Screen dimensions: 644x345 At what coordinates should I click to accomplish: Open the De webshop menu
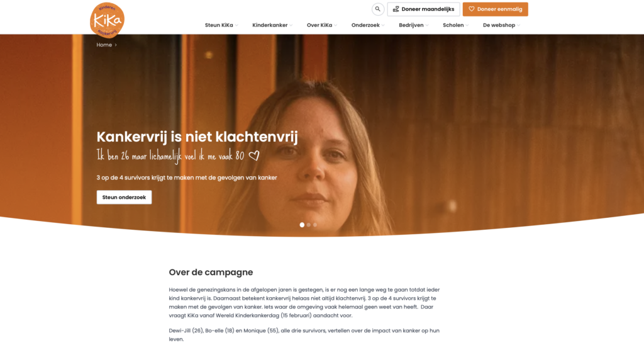point(499,25)
